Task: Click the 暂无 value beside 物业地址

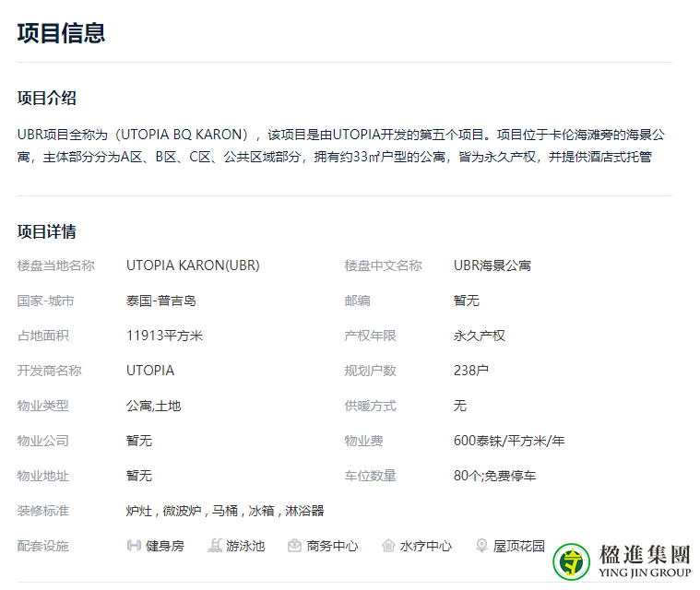Action: [x=139, y=476]
